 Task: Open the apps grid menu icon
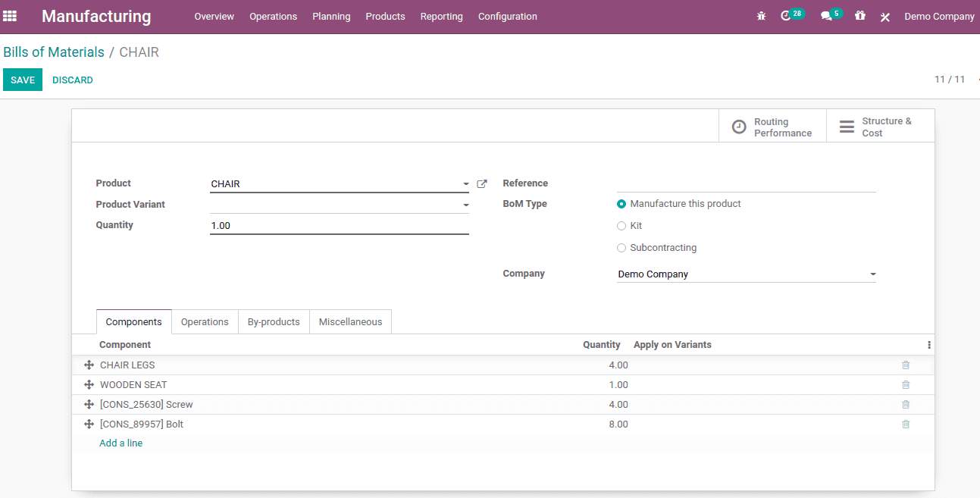[x=10, y=16]
